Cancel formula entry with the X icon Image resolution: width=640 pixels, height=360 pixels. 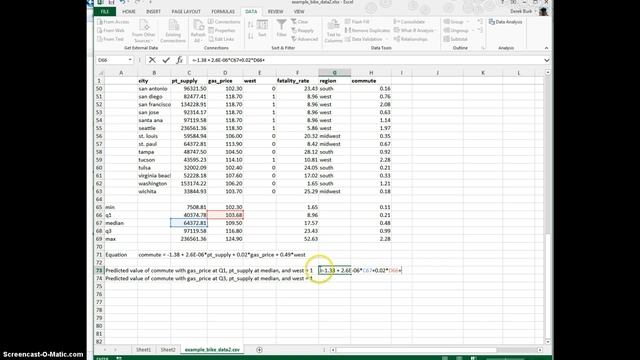click(x=152, y=60)
